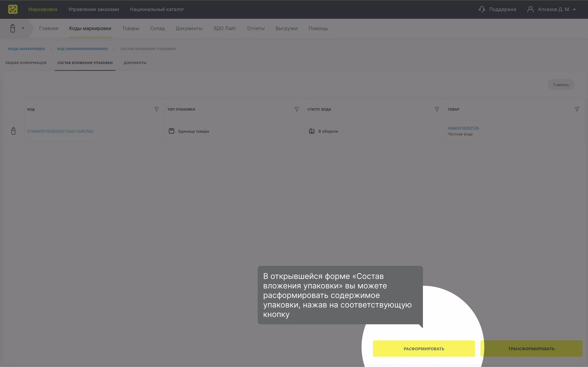Switch to the Документы sub-tab
Screen dimensions: 588x367
[135, 63]
